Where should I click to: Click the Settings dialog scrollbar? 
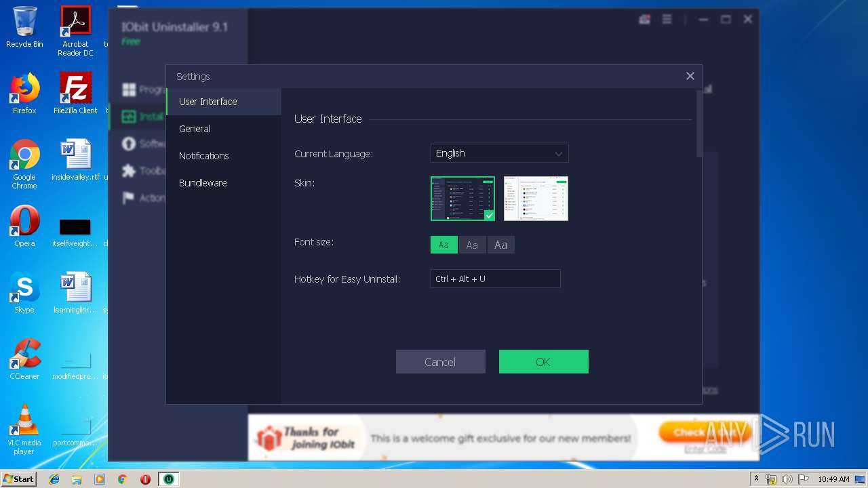point(699,124)
